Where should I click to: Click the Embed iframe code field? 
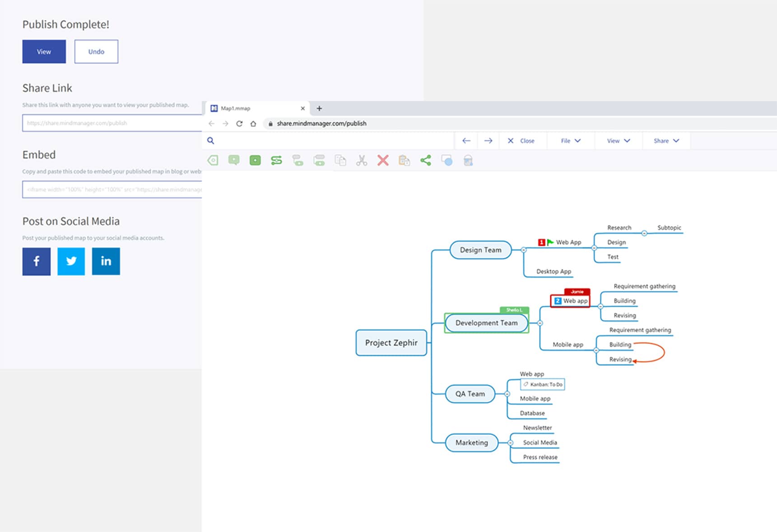point(112,190)
